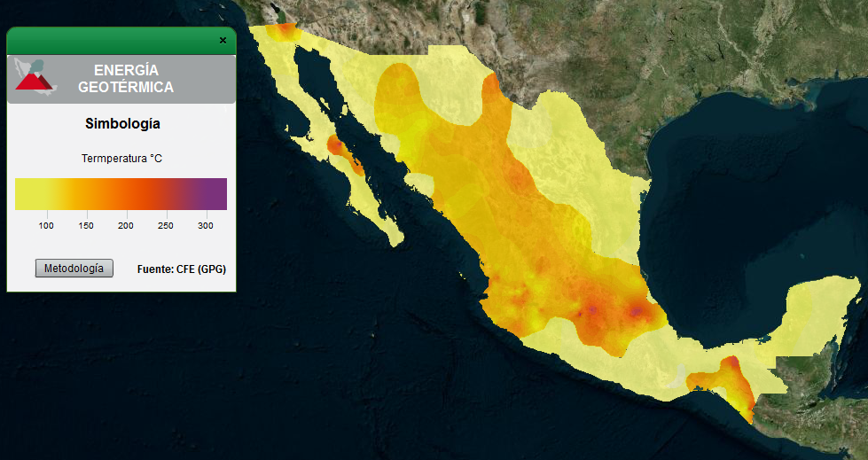Click the Simbología heading
868x460 pixels.
122,124
